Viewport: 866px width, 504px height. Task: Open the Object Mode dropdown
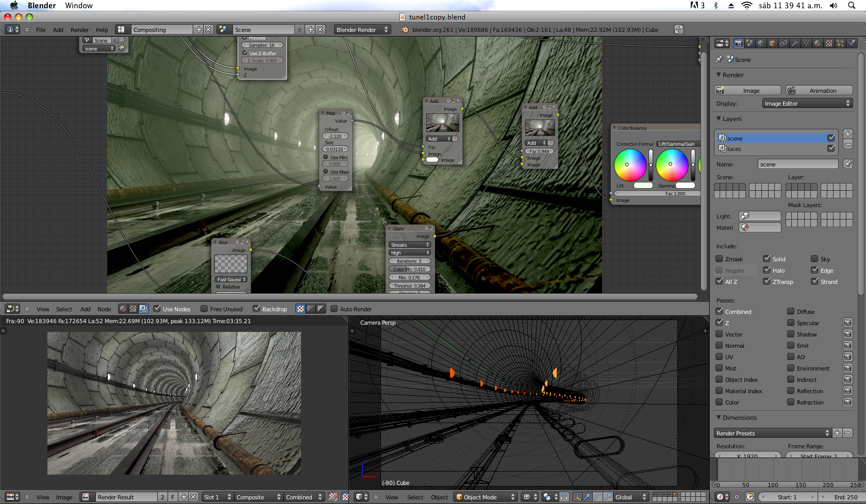point(486,497)
